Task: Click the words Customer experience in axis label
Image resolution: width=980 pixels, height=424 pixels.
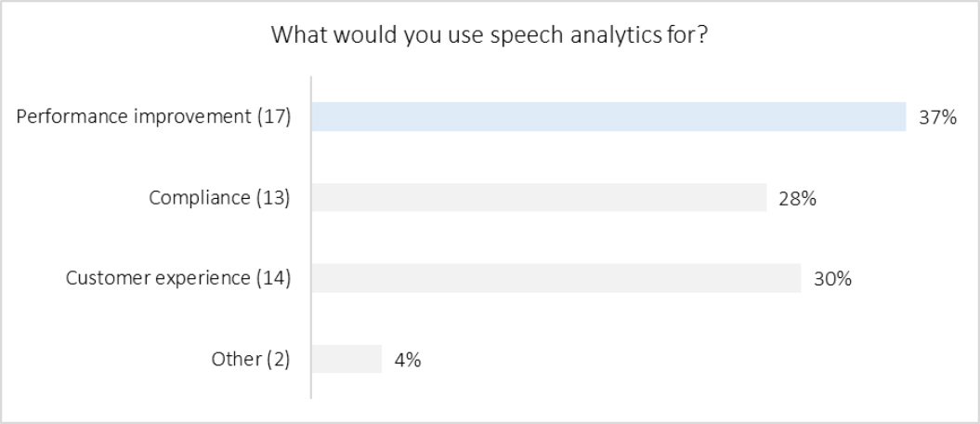Action: coord(158,278)
